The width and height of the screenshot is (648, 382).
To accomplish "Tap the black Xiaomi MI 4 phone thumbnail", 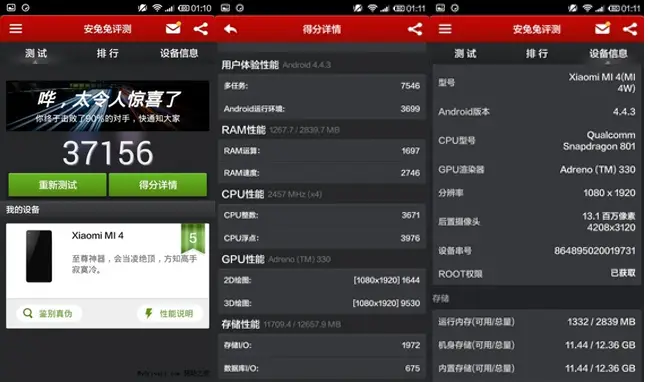I will 39,256.
